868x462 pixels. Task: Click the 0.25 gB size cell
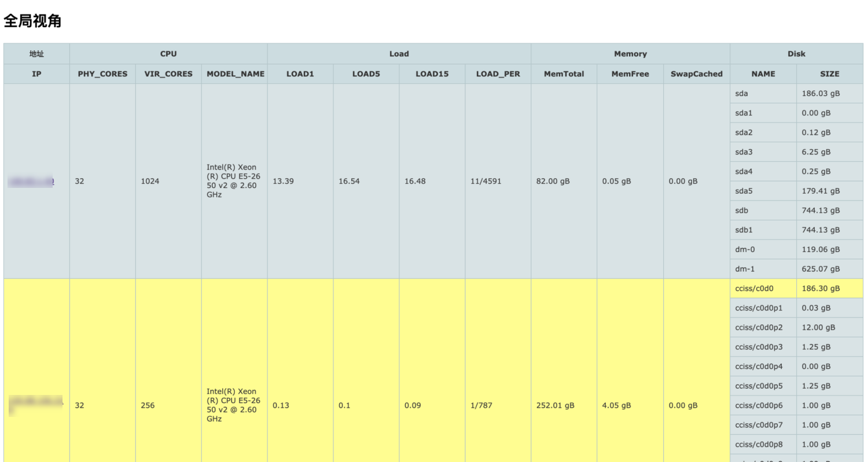pos(830,172)
